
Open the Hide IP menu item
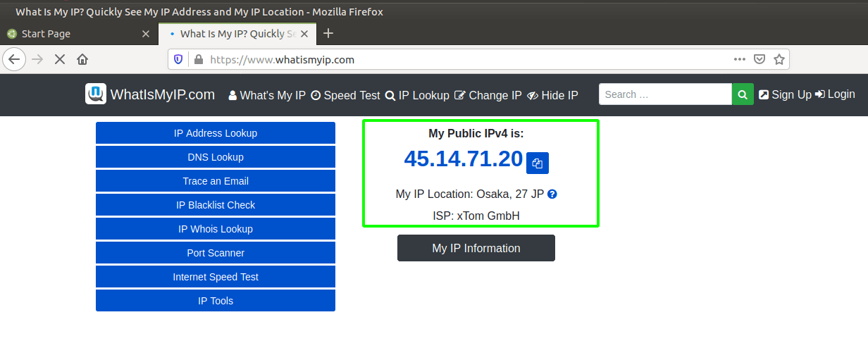coord(552,95)
